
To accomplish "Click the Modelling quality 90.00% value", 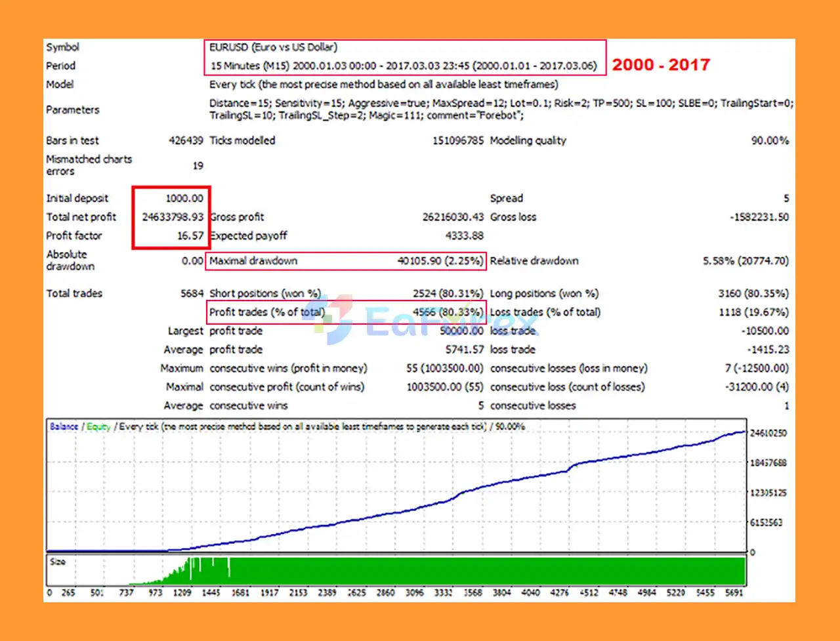I will [x=770, y=140].
